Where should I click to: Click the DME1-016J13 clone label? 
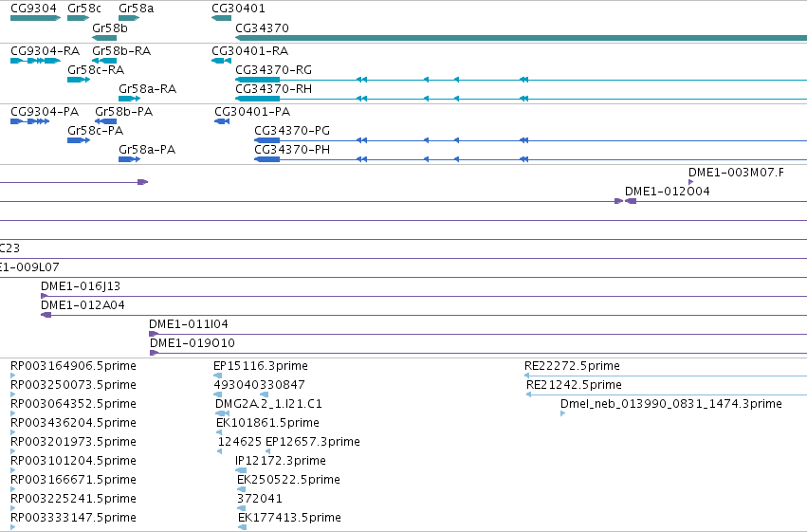81,286
